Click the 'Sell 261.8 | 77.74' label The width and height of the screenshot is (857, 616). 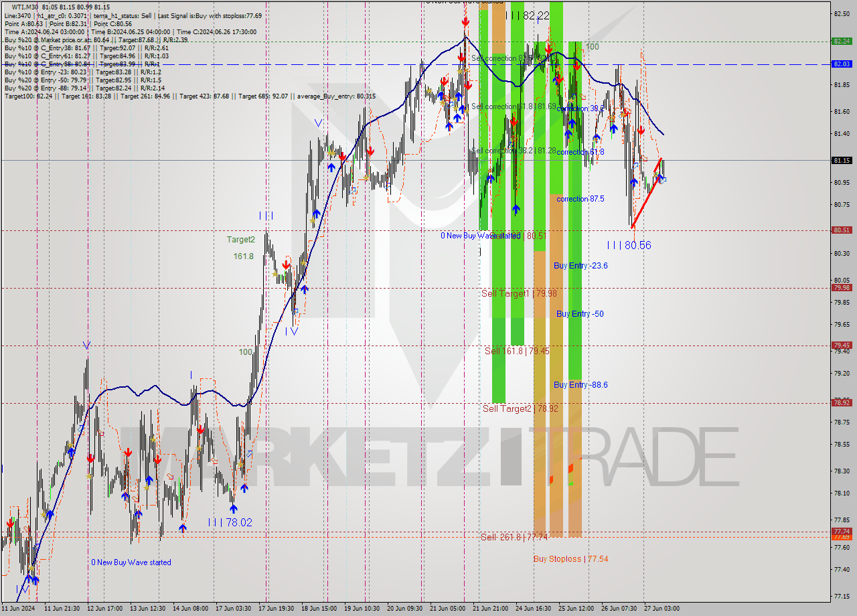(514, 537)
